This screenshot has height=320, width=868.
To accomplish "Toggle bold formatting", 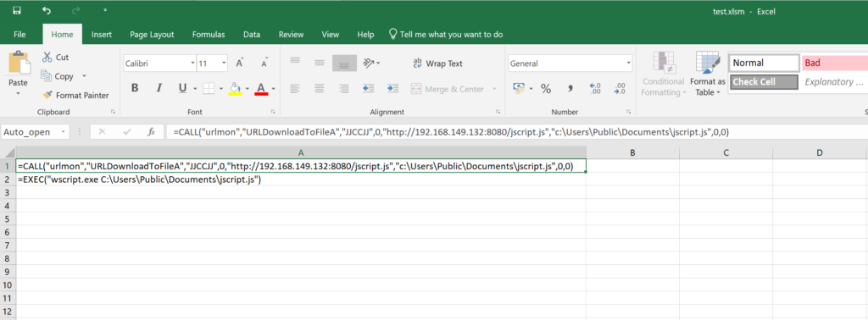I will point(135,88).
